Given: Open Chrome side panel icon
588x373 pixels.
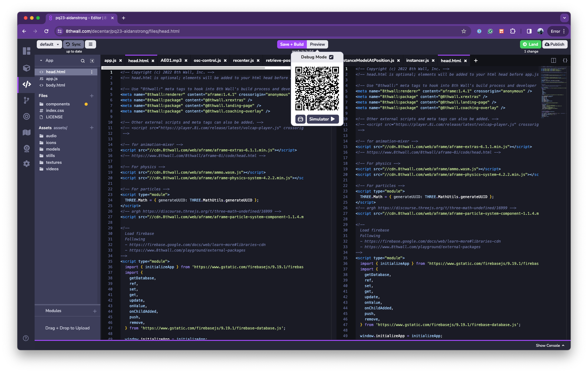Looking at the screenshot, I should pyautogui.click(x=529, y=31).
